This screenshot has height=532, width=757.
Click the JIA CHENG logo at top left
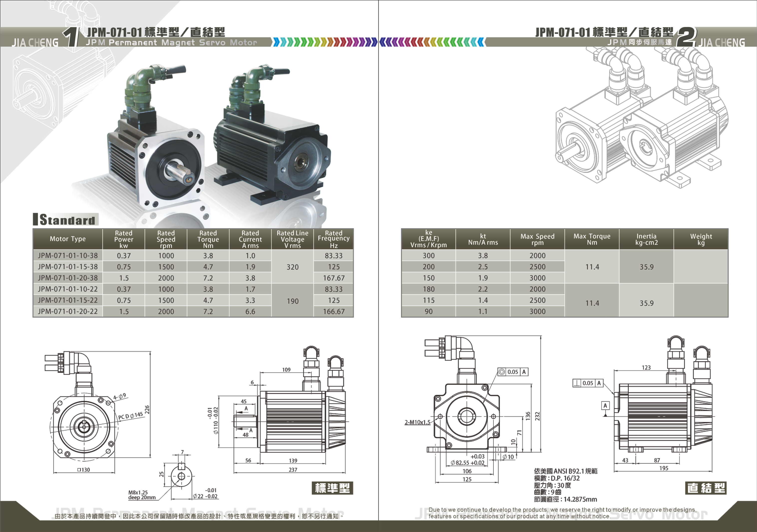(x=35, y=42)
